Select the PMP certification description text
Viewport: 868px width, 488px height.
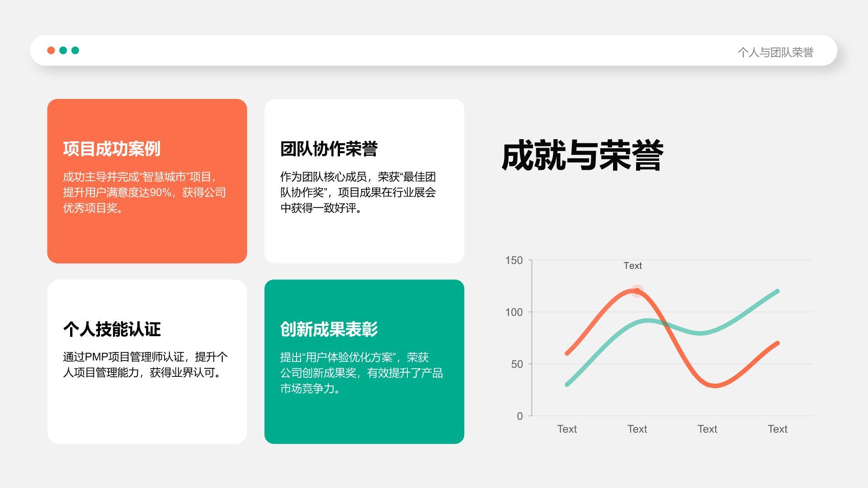(x=145, y=365)
